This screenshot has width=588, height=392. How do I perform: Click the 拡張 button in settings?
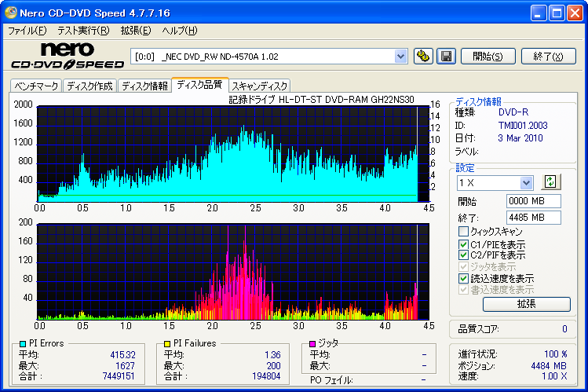click(527, 304)
